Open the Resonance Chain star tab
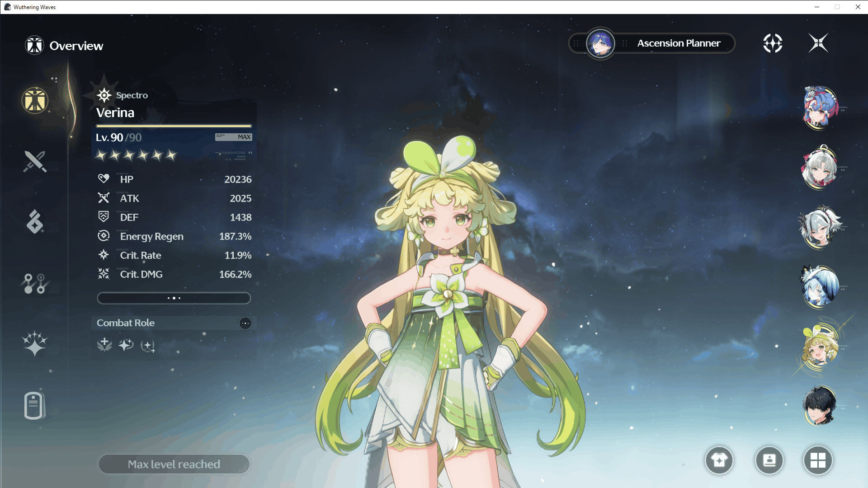This screenshot has width=868, height=488. pos(35,343)
